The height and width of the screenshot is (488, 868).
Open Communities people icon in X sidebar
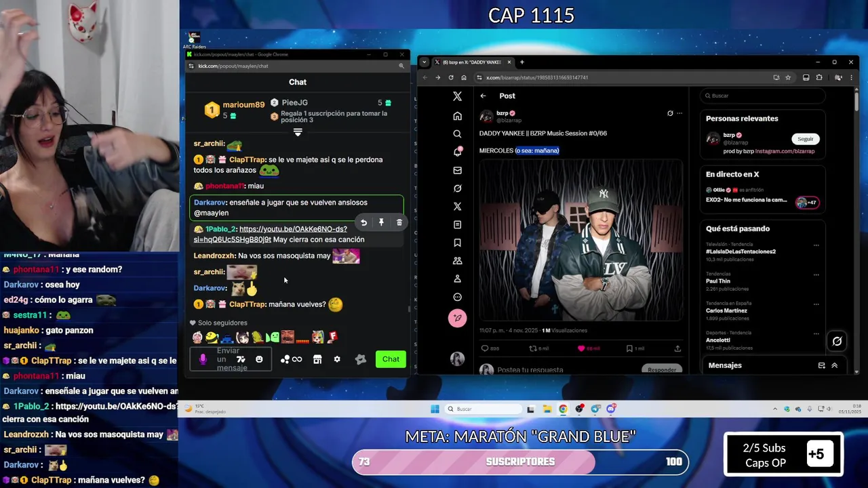pyautogui.click(x=457, y=260)
